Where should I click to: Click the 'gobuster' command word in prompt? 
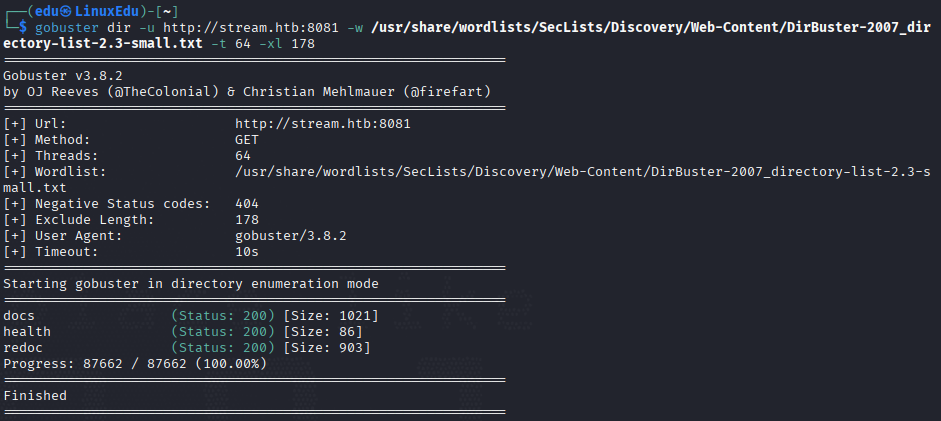(67, 28)
